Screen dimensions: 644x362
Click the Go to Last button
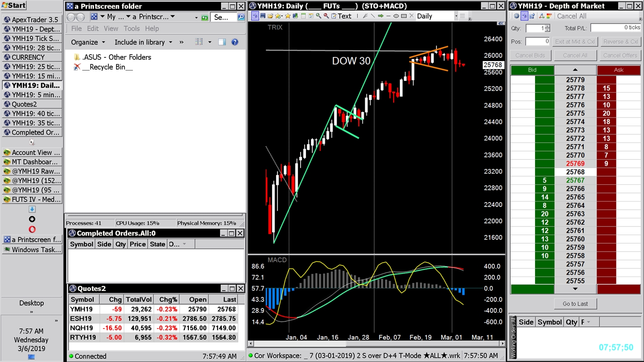575,303
